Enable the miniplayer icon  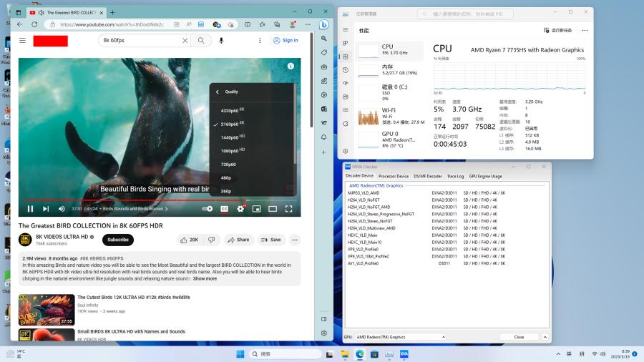[256, 209]
